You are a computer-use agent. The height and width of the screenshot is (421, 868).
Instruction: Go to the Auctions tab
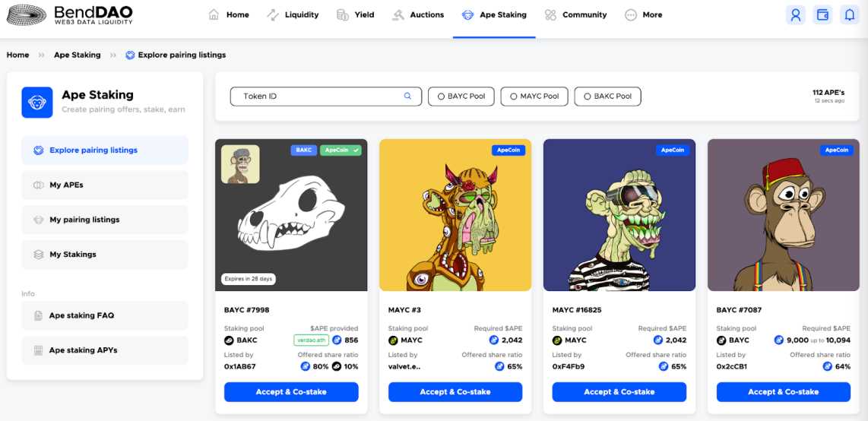tap(418, 15)
